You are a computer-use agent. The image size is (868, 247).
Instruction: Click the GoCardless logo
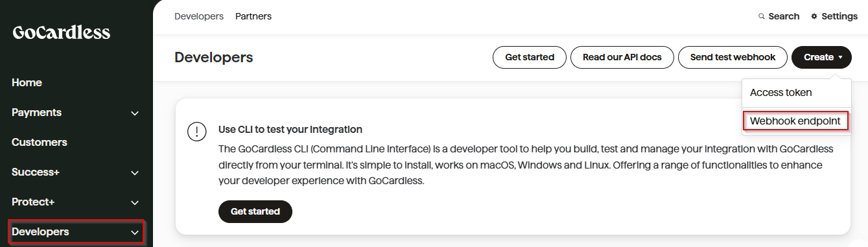pos(62,32)
